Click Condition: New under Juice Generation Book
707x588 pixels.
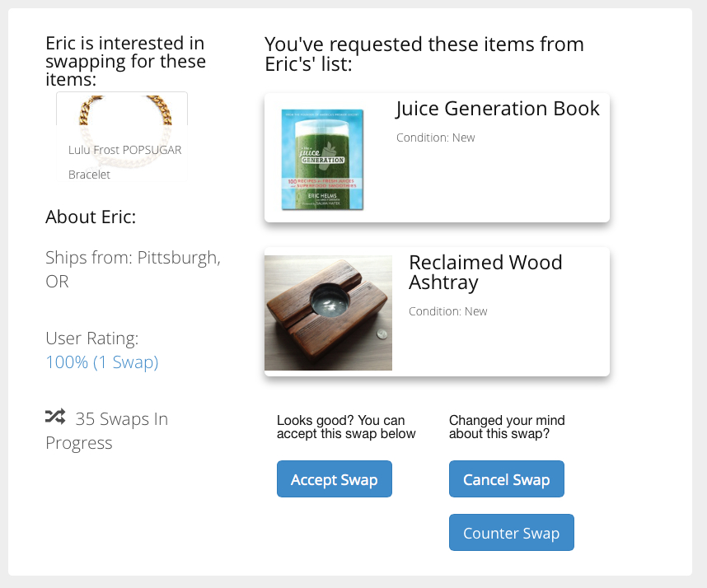coord(436,138)
